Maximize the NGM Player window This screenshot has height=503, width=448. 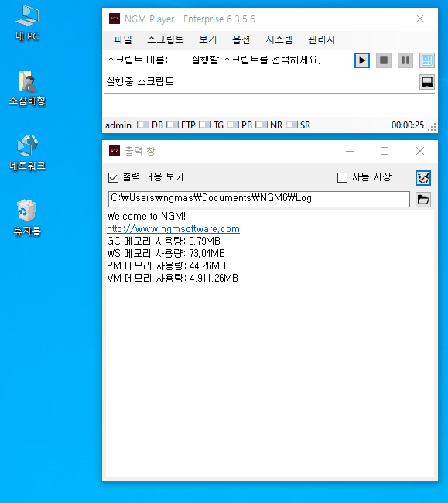(x=385, y=19)
